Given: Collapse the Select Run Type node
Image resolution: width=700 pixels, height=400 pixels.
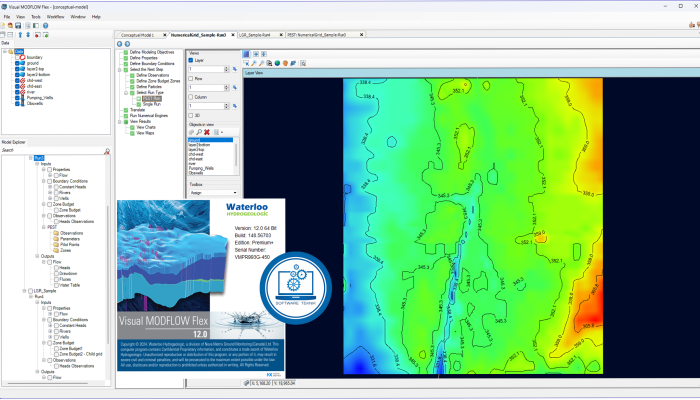Looking at the screenshot, I should tap(126, 93).
